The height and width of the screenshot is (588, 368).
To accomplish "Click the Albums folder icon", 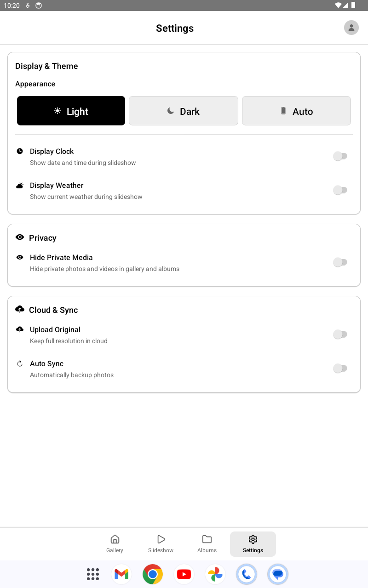I will [x=207, y=538].
